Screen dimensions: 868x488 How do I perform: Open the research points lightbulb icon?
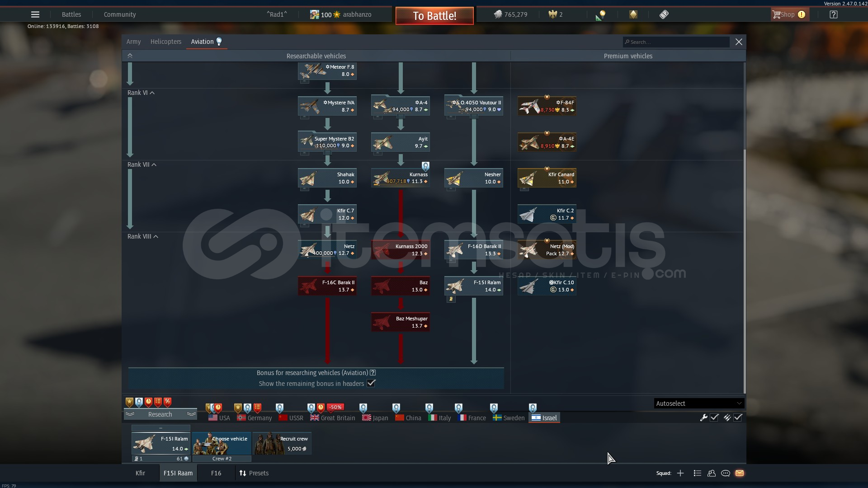tap(601, 15)
